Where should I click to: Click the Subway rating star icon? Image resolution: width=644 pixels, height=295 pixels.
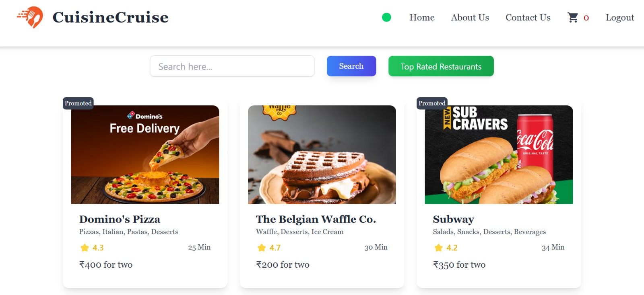click(438, 248)
